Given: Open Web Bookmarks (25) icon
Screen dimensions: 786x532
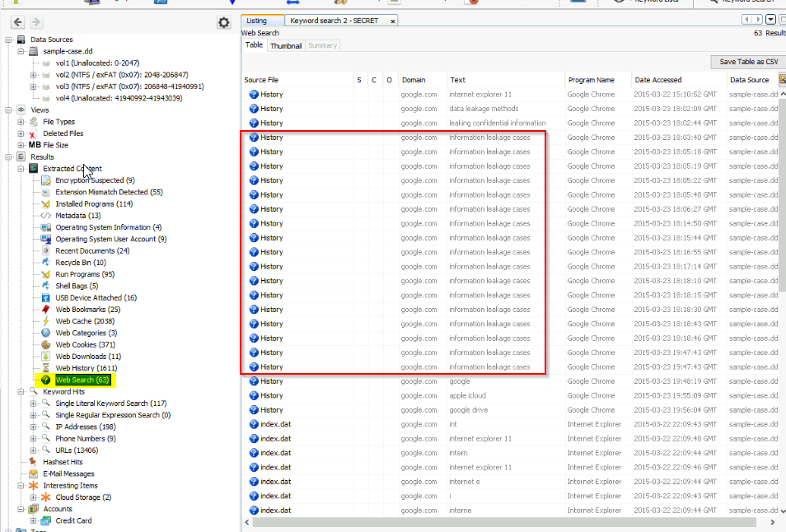Looking at the screenshot, I should (45, 309).
